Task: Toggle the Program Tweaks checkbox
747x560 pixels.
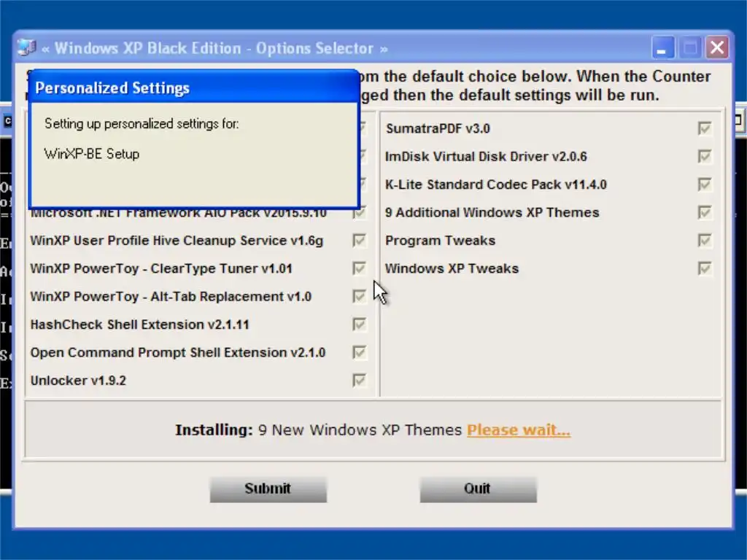Action: coord(705,241)
